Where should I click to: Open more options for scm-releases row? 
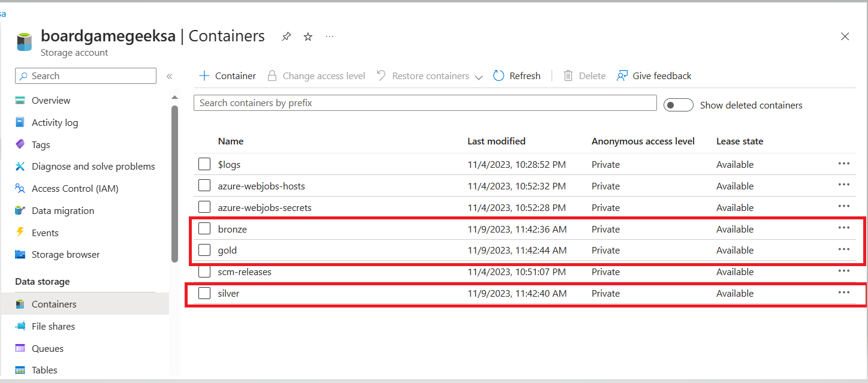click(x=844, y=270)
